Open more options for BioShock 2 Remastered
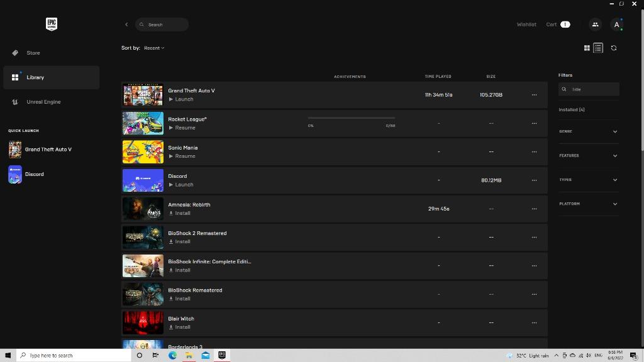The height and width of the screenshot is (362, 644). click(x=534, y=237)
